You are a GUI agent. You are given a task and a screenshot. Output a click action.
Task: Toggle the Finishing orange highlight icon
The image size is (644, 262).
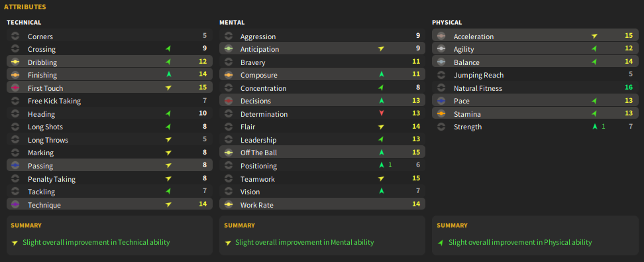point(15,75)
